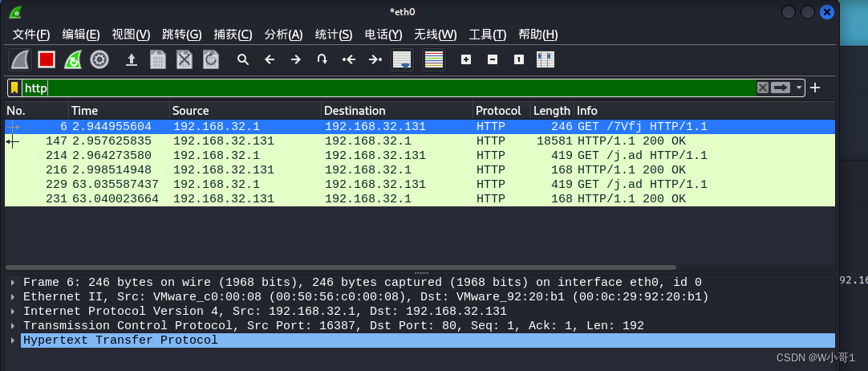Viewport: 868px width, 371px height.
Task: Expand Transmission Control Protocol row
Action: coord(13,325)
